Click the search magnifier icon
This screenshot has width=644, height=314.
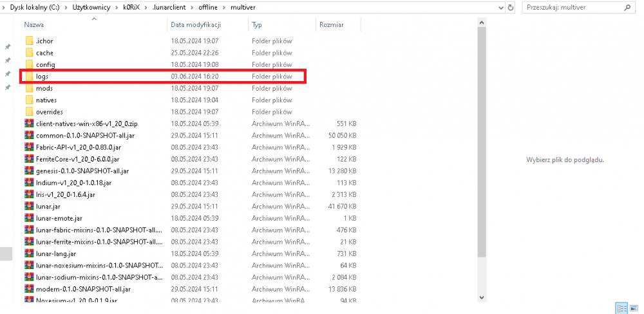click(x=626, y=8)
